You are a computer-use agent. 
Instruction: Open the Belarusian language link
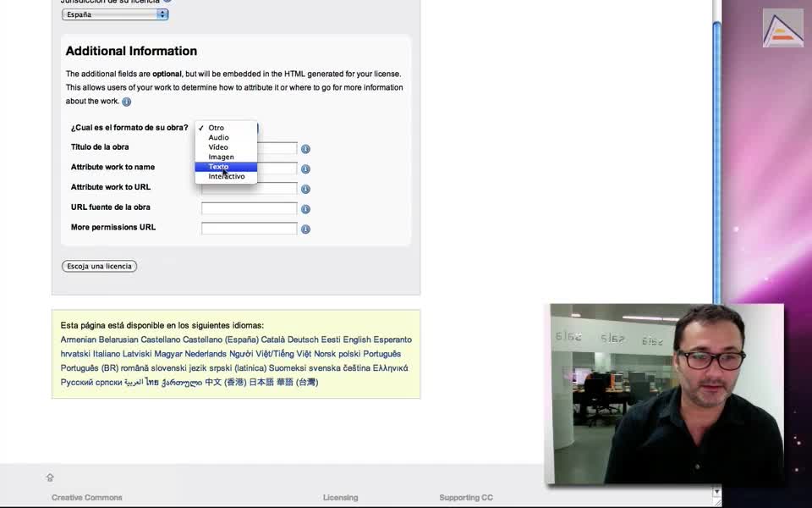tap(118, 340)
